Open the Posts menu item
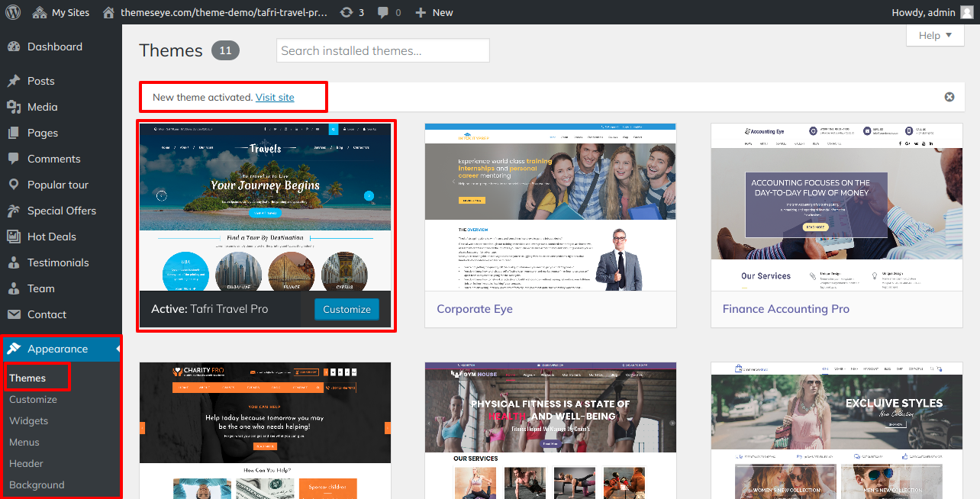980x499 pixels. (41, 81)
